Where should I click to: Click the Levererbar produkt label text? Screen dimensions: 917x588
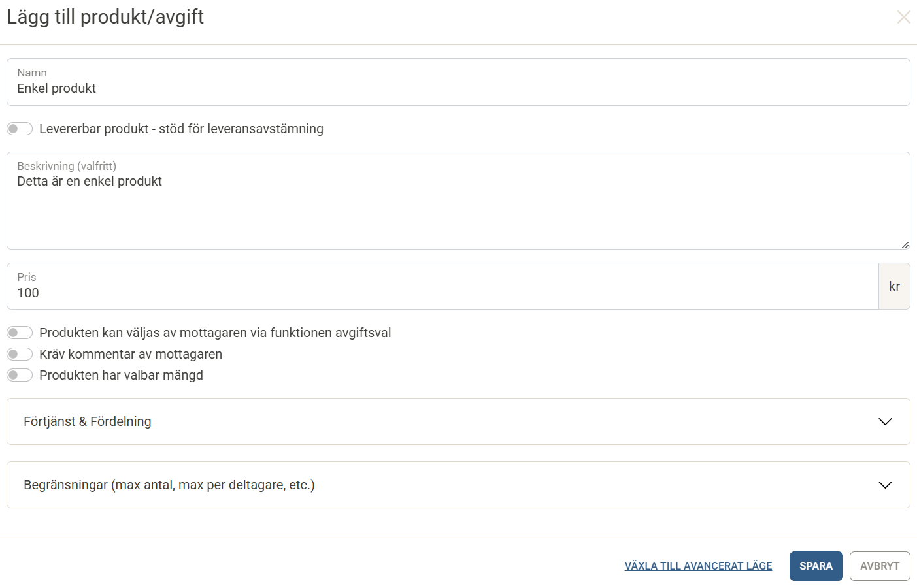(181, 129)
